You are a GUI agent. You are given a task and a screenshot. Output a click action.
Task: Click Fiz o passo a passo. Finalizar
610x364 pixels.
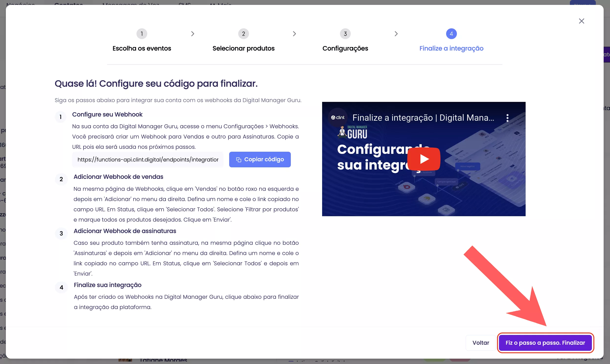coord(545,343)
